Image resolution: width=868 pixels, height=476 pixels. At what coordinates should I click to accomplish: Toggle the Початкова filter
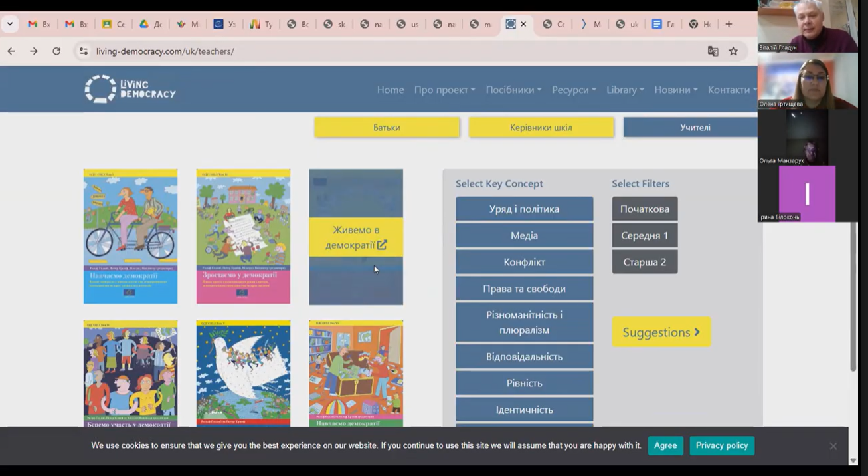pyautogui.click(x=644, y=209)
